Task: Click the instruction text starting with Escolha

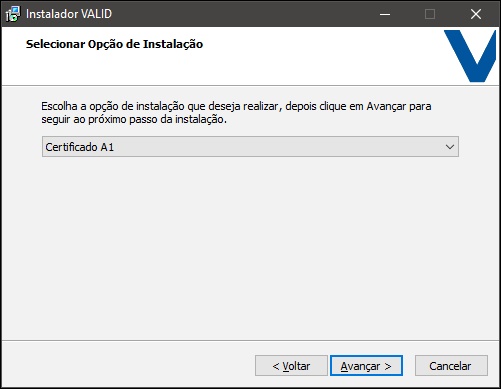Action: pyautogui.click(x=236, y=113)
